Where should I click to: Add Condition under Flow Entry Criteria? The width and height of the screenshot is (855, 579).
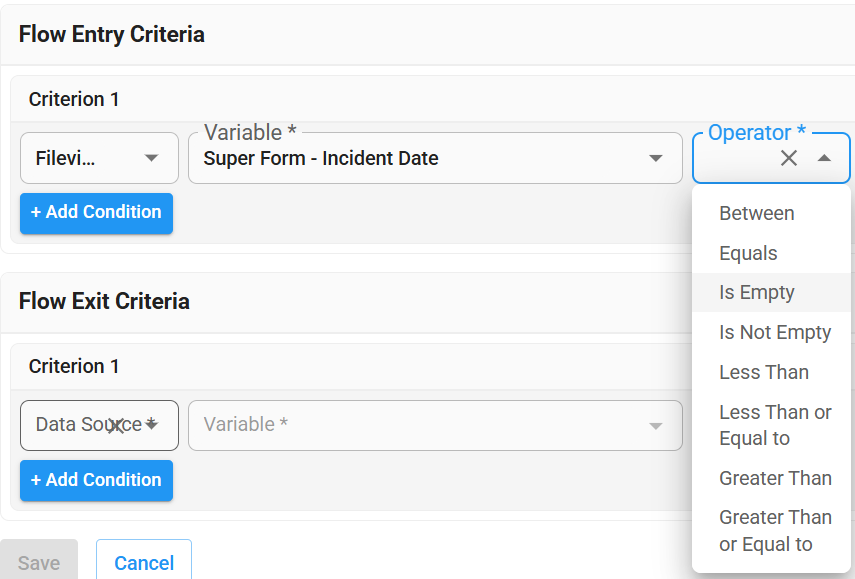click(96, 213)
